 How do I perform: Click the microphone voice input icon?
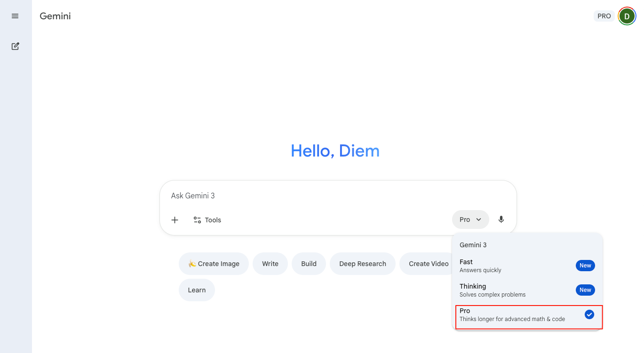[501, 220]
